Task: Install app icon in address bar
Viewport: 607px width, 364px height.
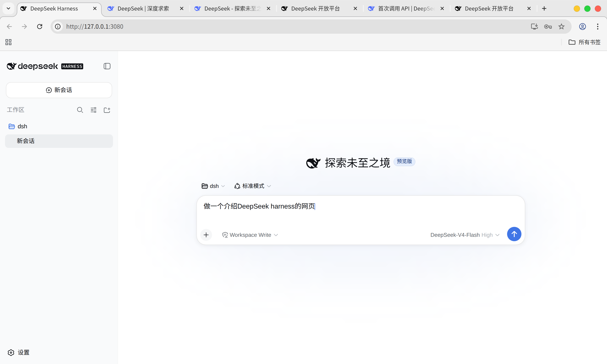Action: click(534, 27)
